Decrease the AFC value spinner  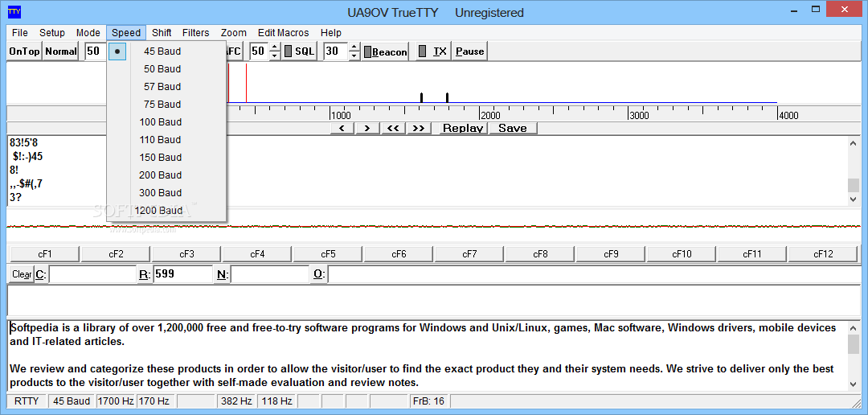(275, 55)
